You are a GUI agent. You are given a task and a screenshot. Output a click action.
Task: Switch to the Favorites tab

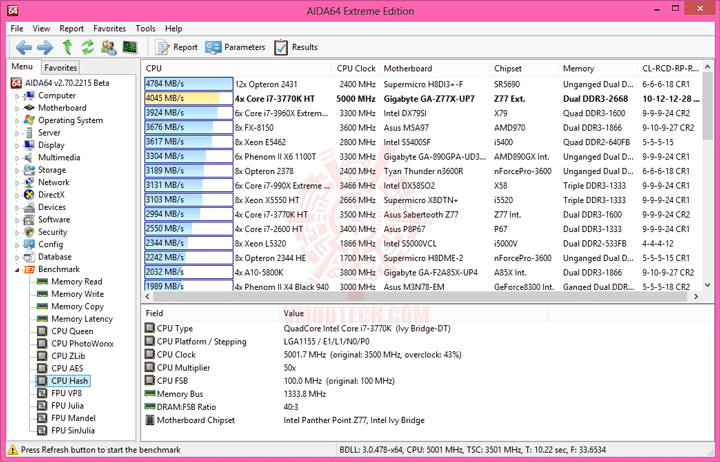(60, 68)
